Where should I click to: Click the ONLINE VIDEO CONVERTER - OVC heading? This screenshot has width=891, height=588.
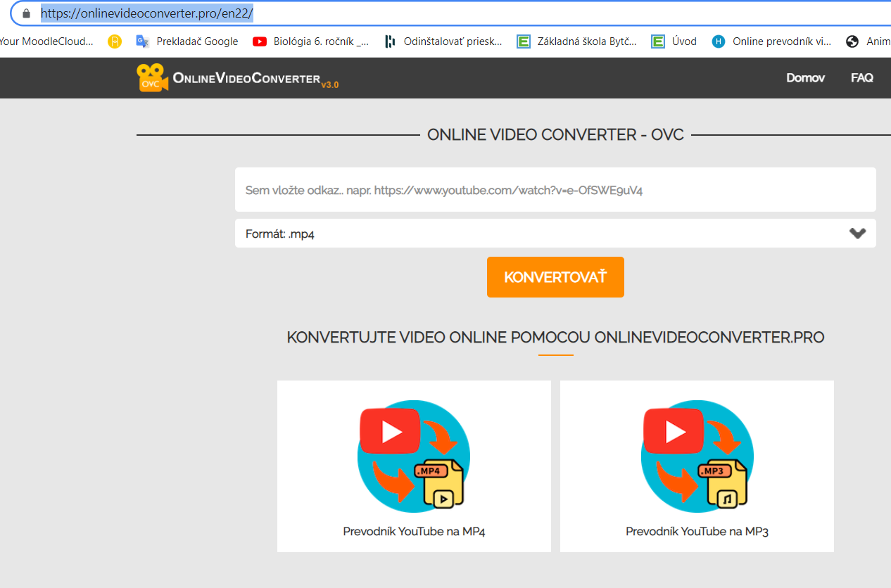tap(555, 134)
